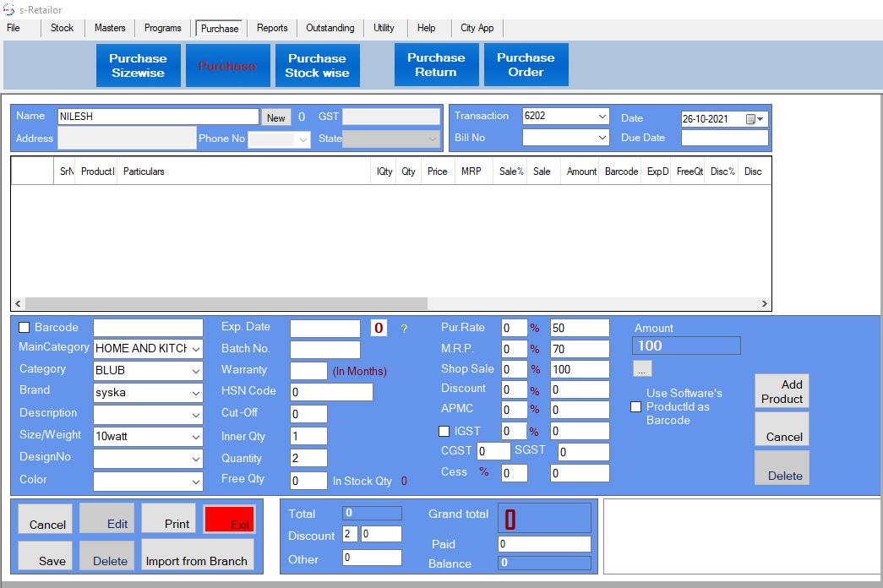Tick the IGST checkbox
Image resolution: width=883 pixels, height=588 pixels.
[444, 432]
